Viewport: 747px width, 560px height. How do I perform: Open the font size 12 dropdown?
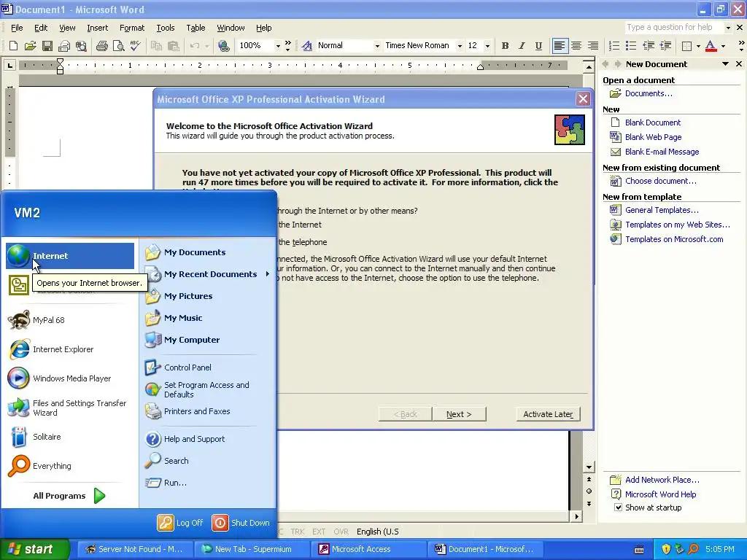click(x=487, y=46)
